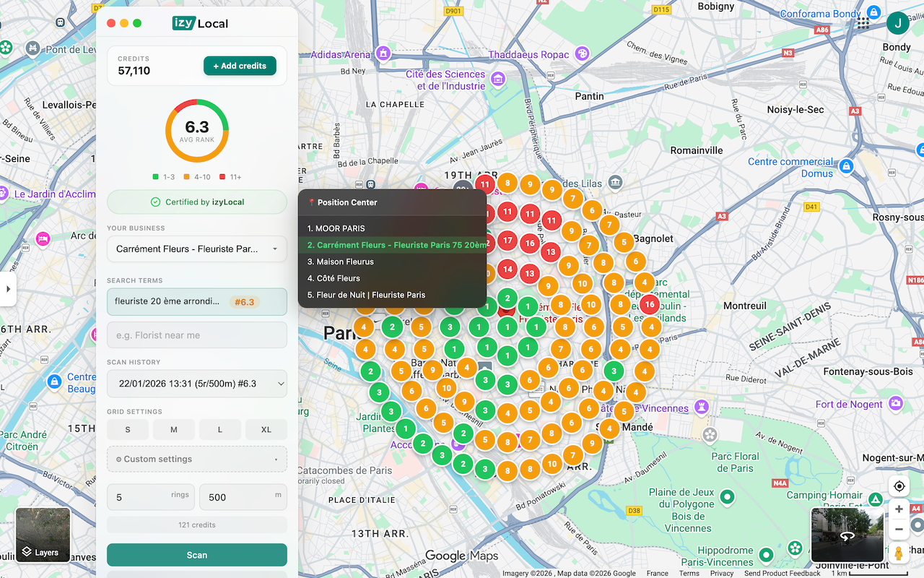Select MOOR PARIS in the results list
The image size is (924, 578).
pos(393,228)
